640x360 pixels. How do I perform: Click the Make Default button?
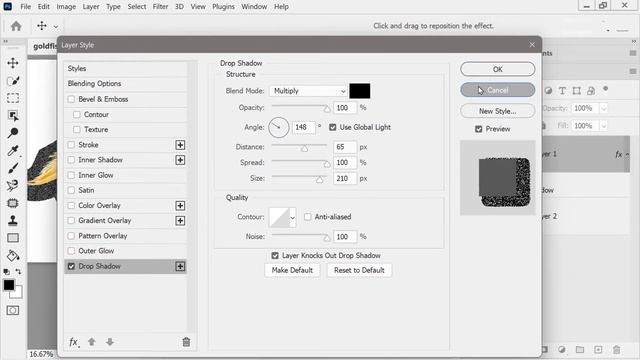pos(292,270)
